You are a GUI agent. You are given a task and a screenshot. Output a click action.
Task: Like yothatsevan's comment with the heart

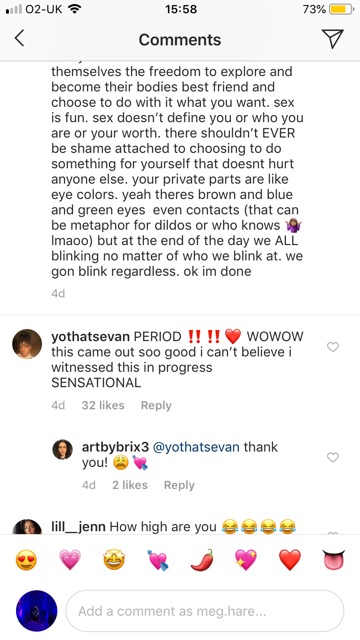click(x=333, y=347)
